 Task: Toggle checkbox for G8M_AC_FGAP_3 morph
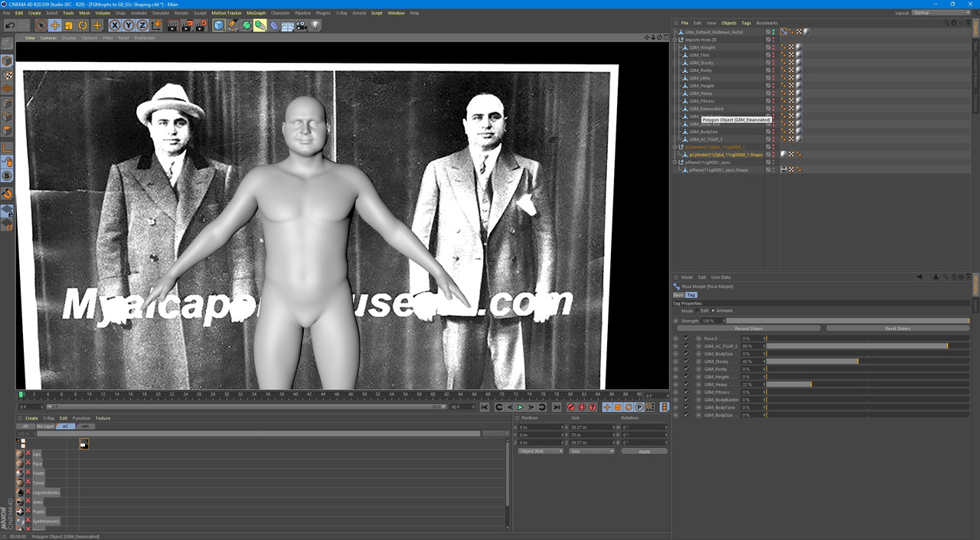click(x=686, y=346)
